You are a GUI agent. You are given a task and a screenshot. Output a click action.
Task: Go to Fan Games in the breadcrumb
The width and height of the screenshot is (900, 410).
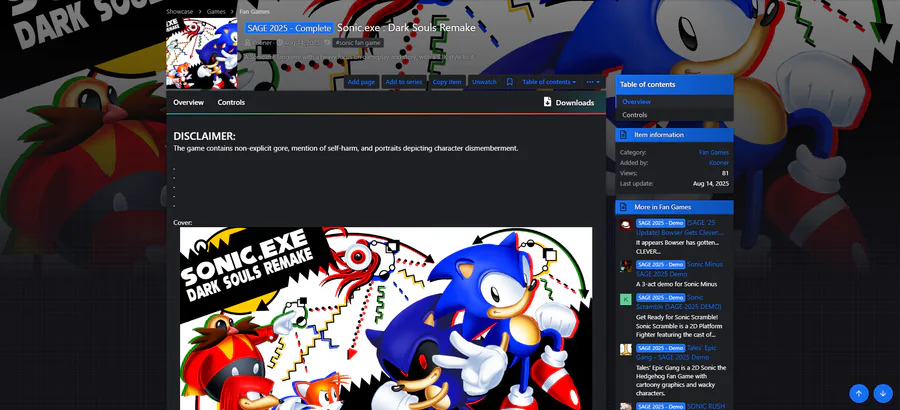[x=254, y=11]
